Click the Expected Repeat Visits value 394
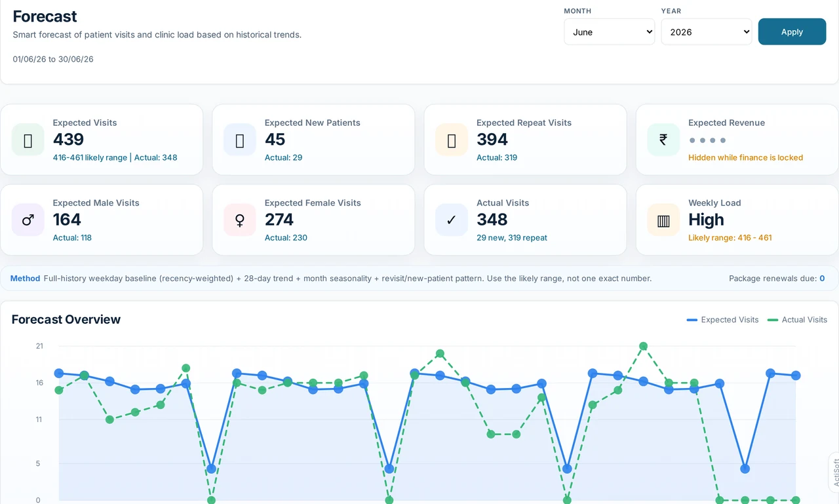 (492, 140)
